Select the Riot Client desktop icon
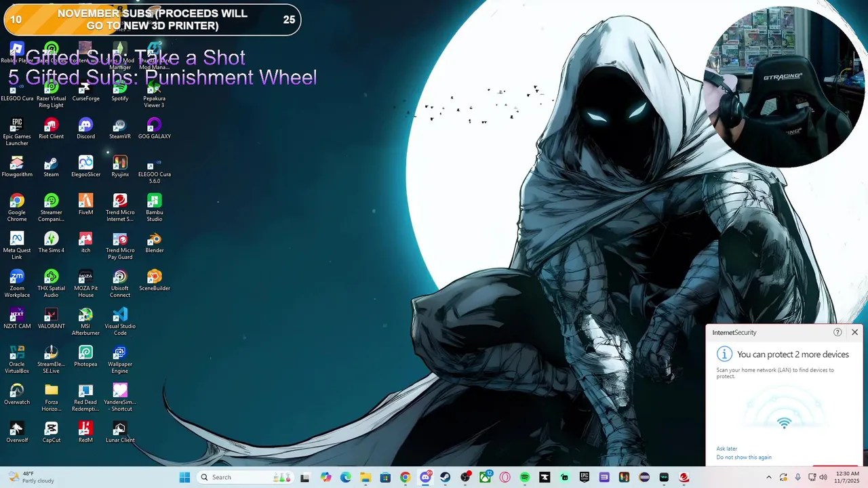The image size is (868, 488). click(x=51, y=129)
